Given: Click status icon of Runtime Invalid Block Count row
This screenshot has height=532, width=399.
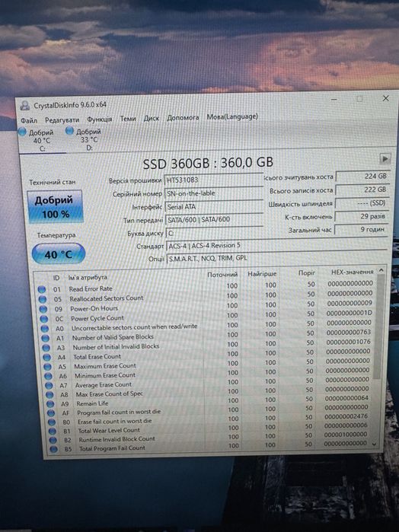Looking at the screenshot, I should click(x=53, y=441).
